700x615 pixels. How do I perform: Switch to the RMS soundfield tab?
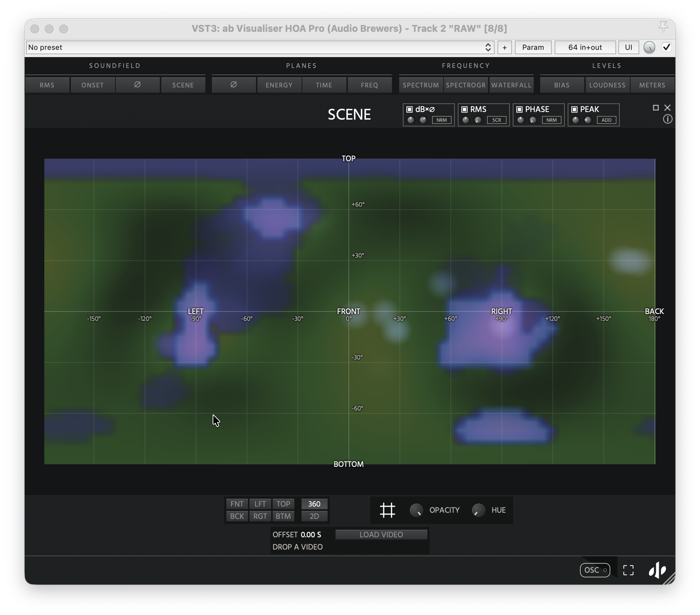47,85
